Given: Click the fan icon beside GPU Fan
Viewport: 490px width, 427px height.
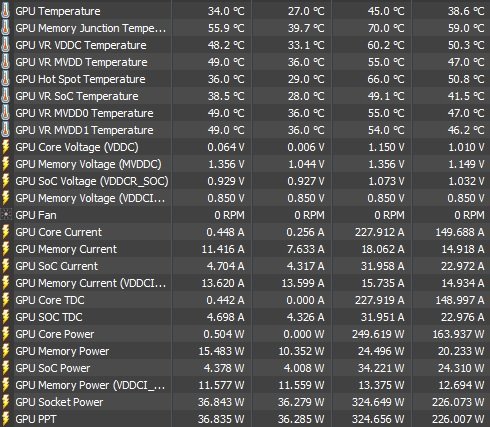Looking at the screenshot, I should tap(6, 215).
